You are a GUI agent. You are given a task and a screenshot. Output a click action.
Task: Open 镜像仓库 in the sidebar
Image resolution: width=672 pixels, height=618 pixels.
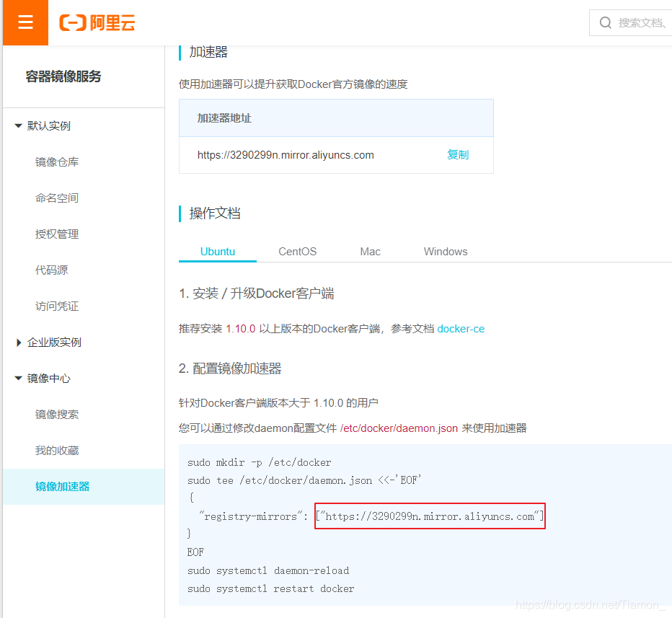coord(57,162)
